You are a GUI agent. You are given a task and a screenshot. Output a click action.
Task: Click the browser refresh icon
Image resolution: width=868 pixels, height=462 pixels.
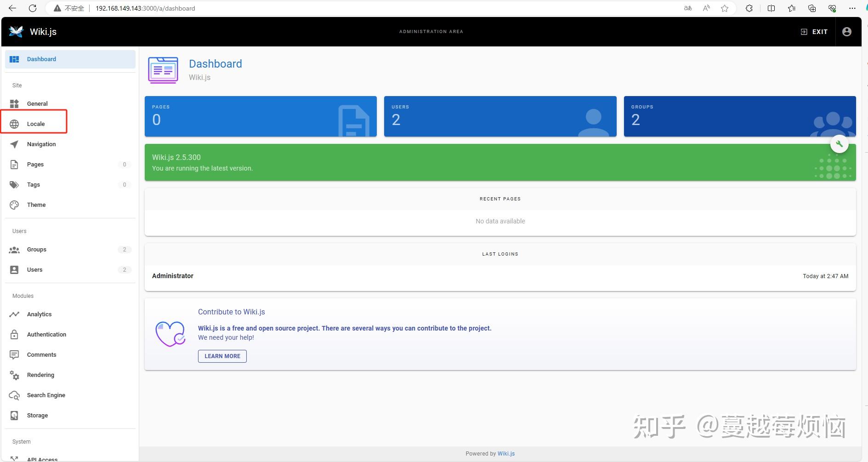(x=32, y=8)
